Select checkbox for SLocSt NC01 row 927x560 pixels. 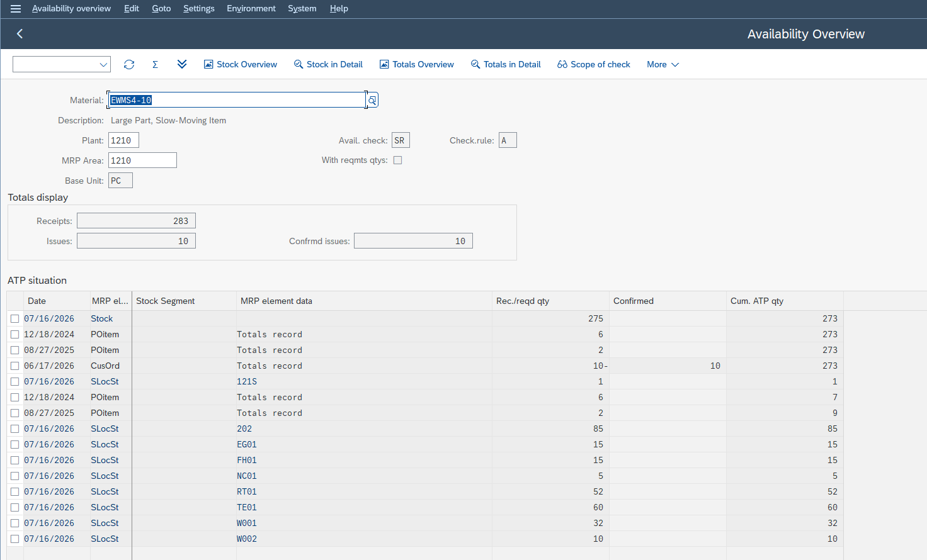14,476
